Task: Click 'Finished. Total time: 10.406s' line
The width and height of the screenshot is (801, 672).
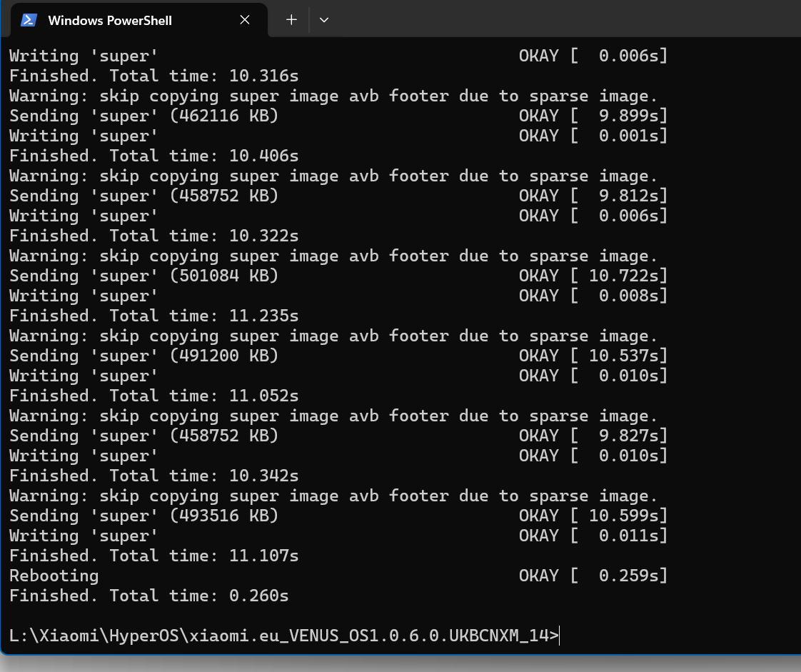Action: point(153,156)
